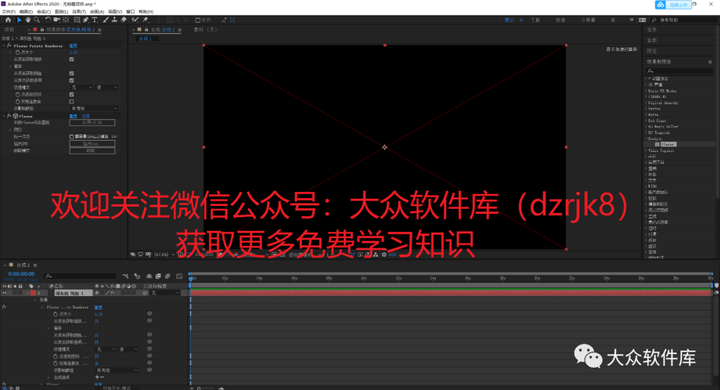Open the graph editor icon in timeline
Viewport: 720px width, 390px height.
pos(179,276)
